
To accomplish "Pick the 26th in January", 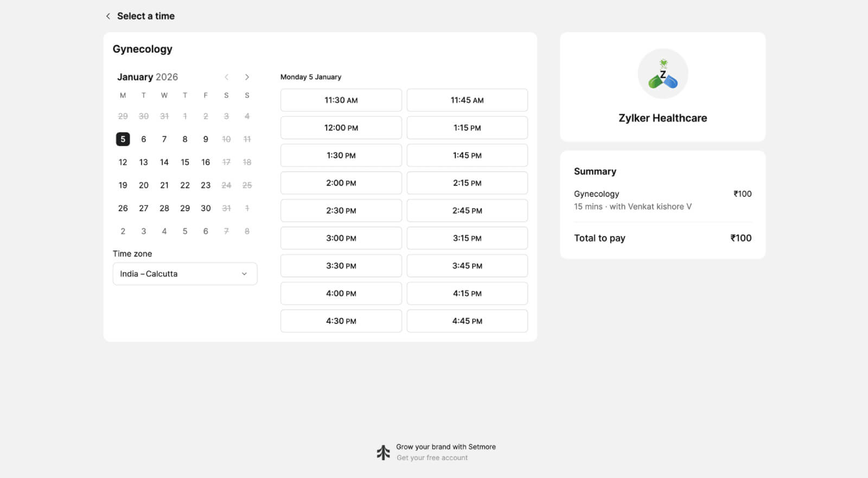I will coord(123,208).
